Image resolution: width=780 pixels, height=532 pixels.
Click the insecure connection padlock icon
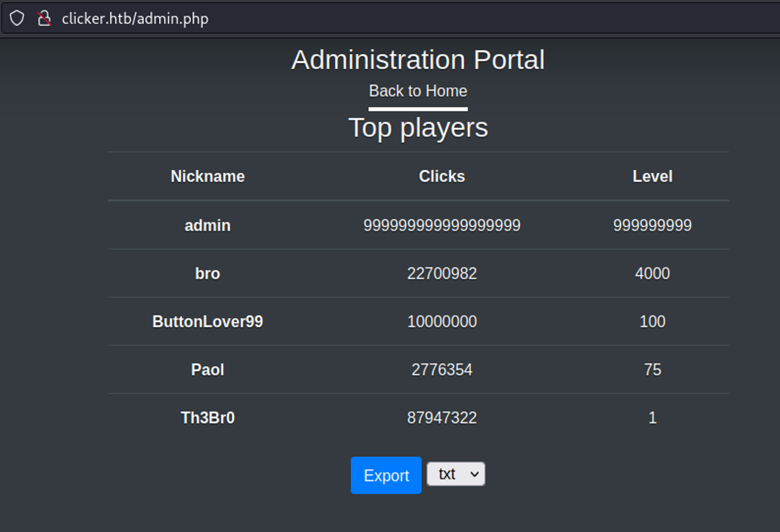click(44, 18)
